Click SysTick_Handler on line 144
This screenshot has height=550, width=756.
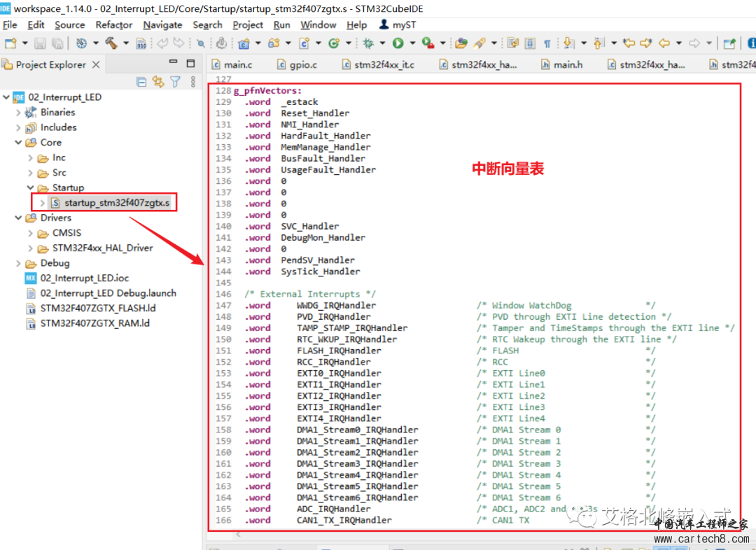[321, 272]
